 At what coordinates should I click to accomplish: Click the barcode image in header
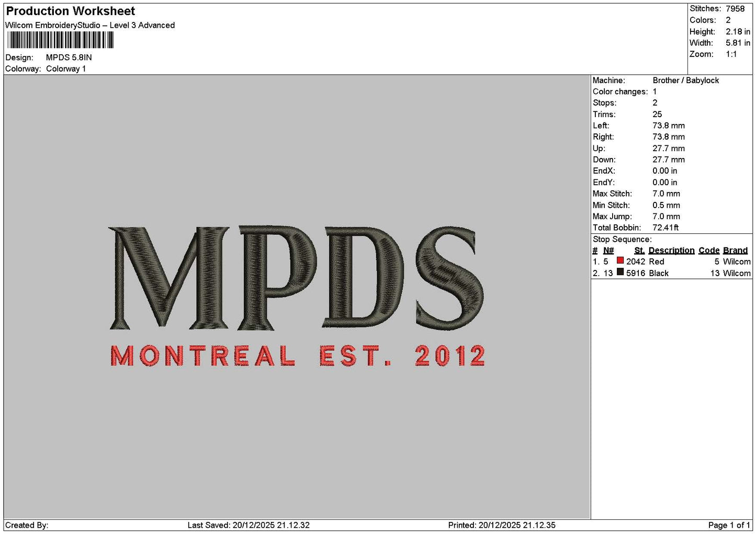pyautogui.click(x=60, y=40)
